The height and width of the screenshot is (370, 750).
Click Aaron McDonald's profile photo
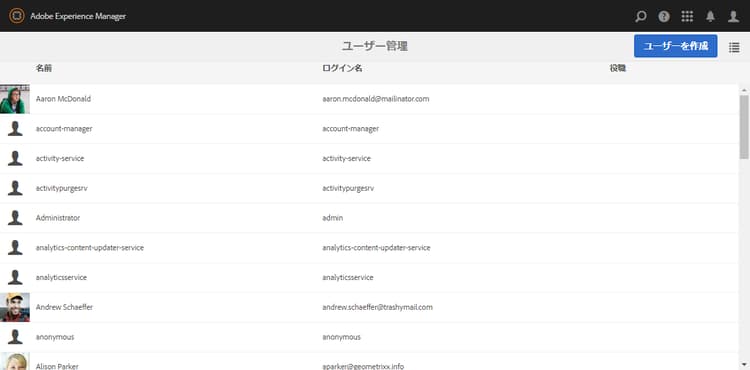tap(14, 99)
